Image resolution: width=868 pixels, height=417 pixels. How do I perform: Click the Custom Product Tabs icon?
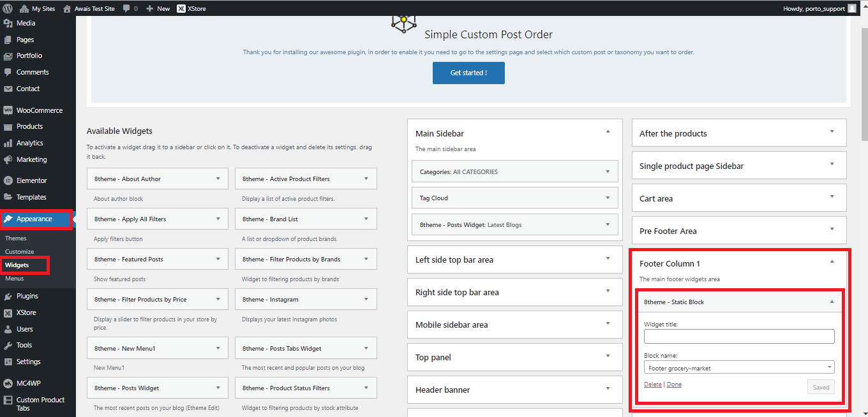8,400
